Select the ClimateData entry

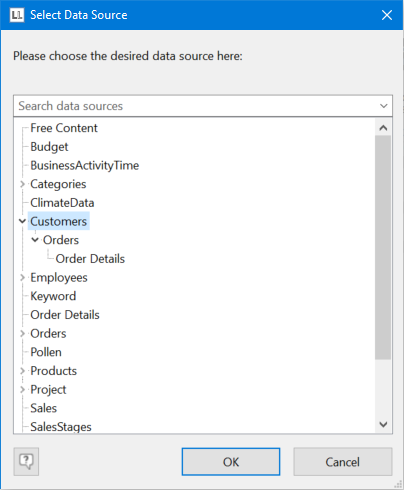(x=62, y=203)
